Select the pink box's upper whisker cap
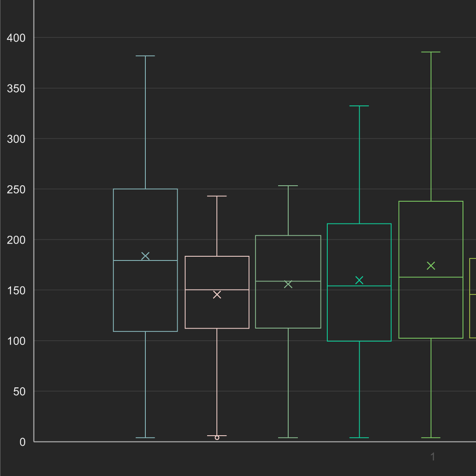Screen dimensions: 476x476 pos(217,196)
